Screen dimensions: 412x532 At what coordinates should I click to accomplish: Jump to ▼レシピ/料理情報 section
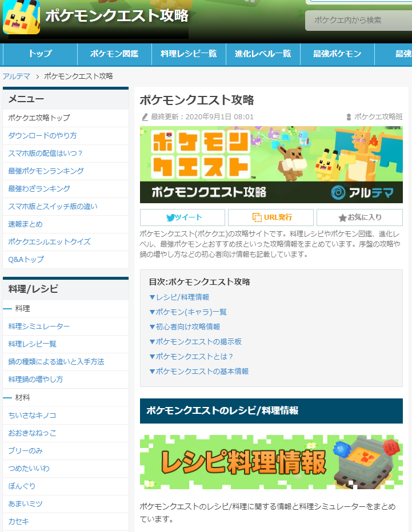pyautogui.click(x=179, y=297)
